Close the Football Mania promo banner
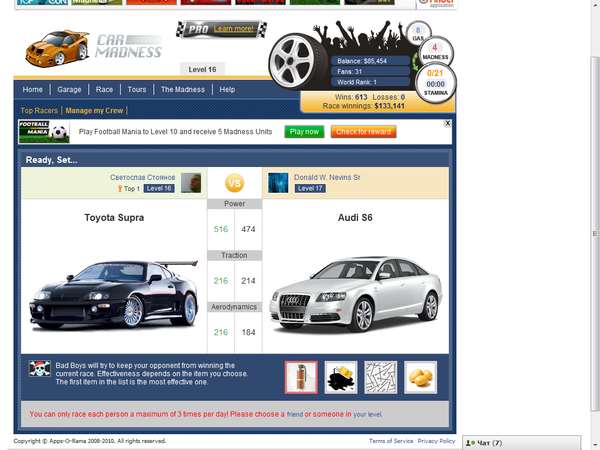The image size is (600, 450). pos(447,123)
